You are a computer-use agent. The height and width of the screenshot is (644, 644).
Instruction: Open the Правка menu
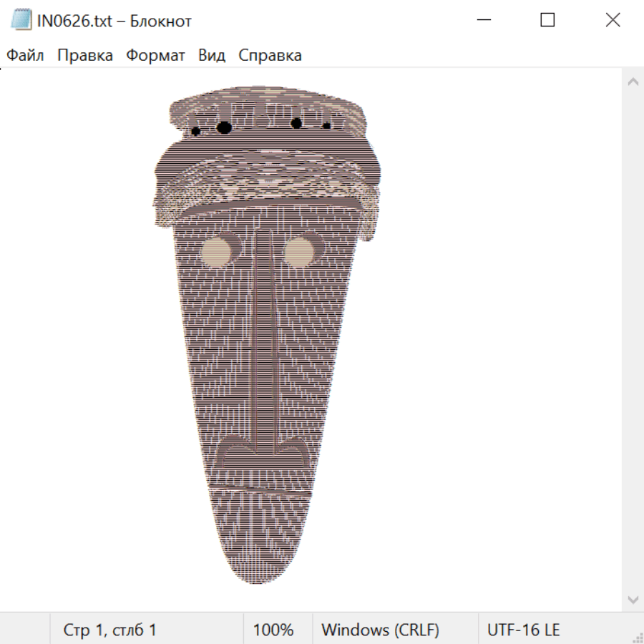tap(85, 56)
